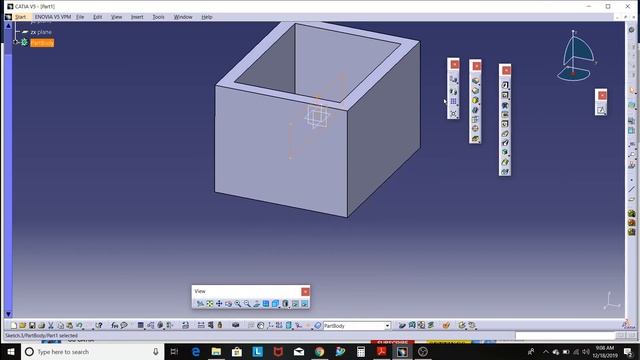Image resolution: width=640 pixels, height=360 pixels.
Task: Toggle Swap Visible Space in View toolbar
Action: point(304,304)
